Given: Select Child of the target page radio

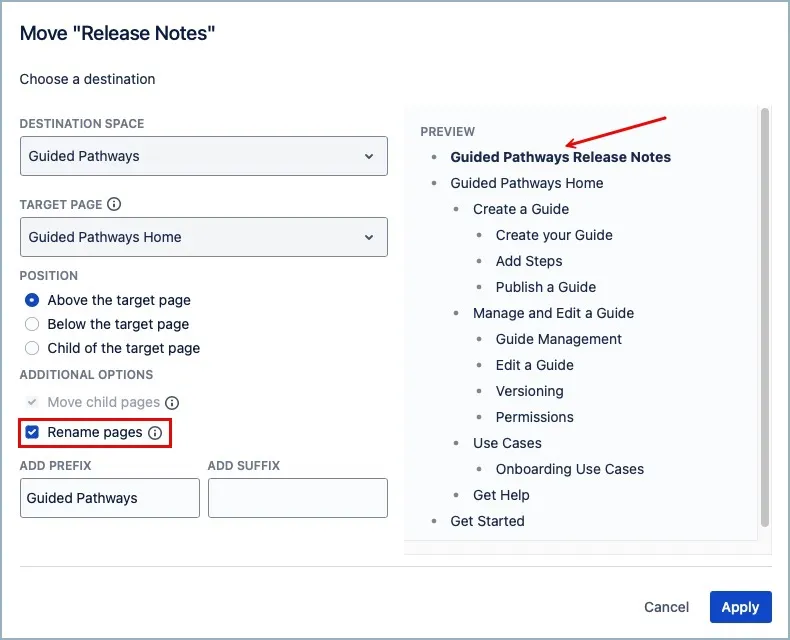Looking at the screenshot, I should 32,348.
